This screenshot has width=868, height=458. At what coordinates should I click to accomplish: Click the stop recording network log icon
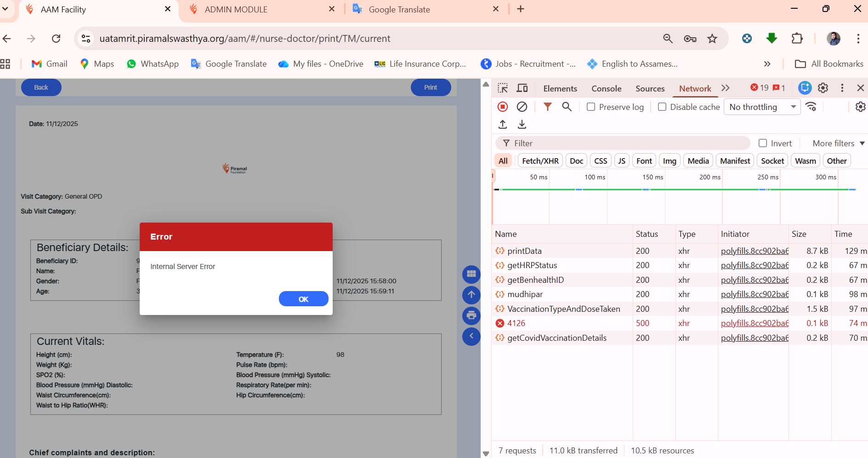(503, 107)
